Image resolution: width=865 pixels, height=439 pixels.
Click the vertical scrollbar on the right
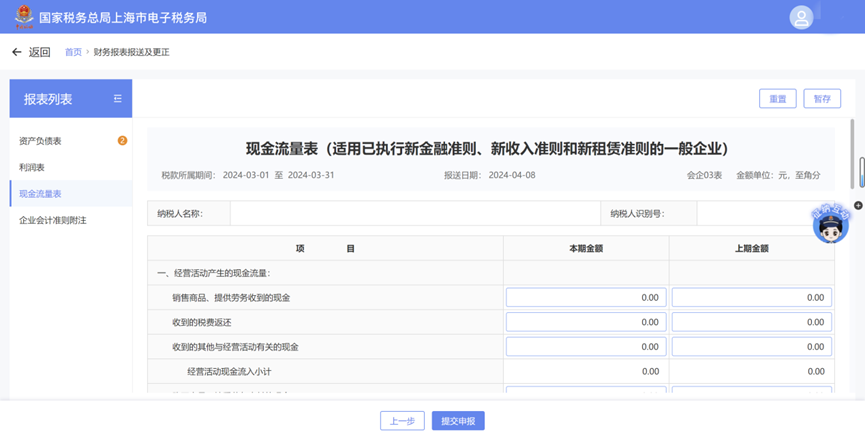pos(852,153)
